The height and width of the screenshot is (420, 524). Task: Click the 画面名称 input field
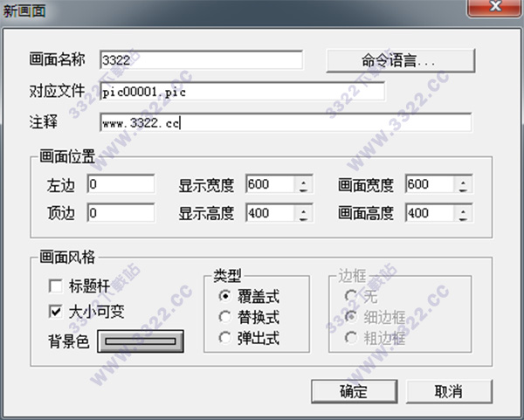[201, 60]
